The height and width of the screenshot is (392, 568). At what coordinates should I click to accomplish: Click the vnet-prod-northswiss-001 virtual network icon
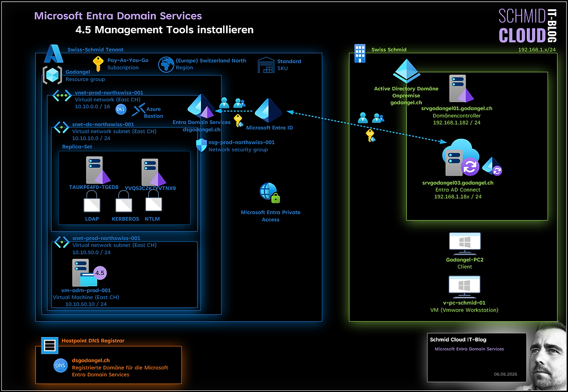tap(62, 96)
